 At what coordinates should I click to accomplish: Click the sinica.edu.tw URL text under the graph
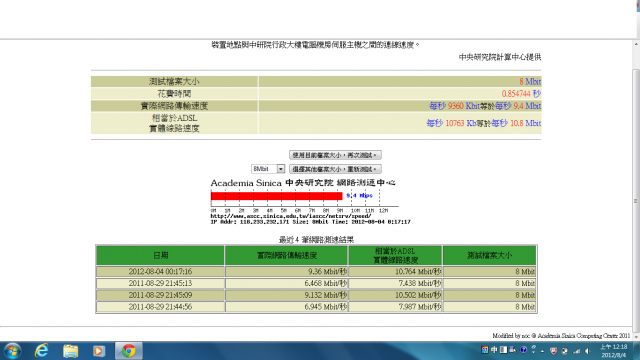click(x=291, y=216)
